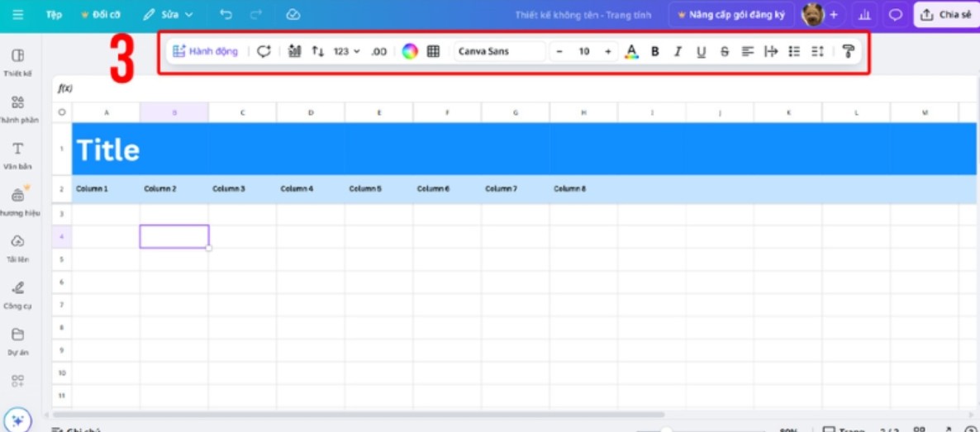Expand the 123 number format dropdown
The height and width of the screenshot is (432, 980).
click(x=347, y=51)
